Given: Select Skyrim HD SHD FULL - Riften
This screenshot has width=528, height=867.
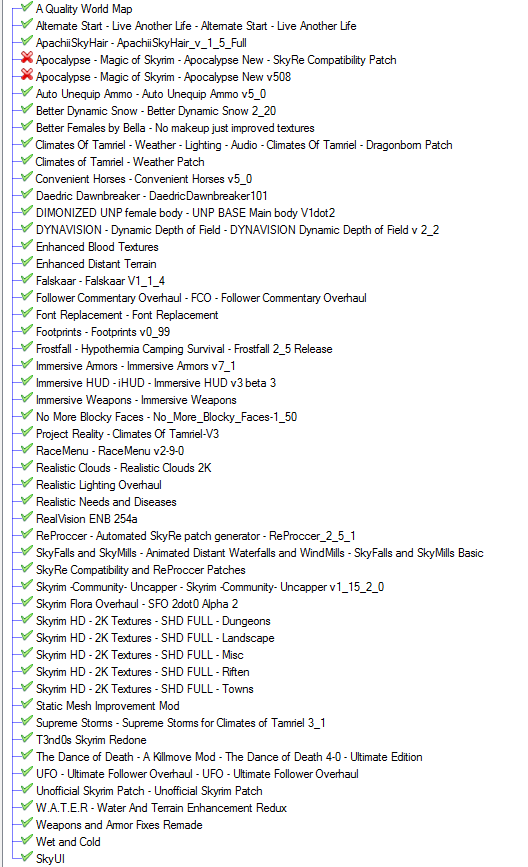Looking at the screenshot, I should (x=143, y=672).
